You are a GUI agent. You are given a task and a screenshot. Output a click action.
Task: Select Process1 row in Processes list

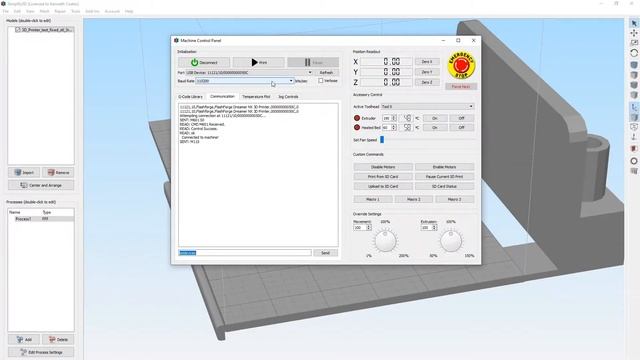click(x=41, y=219)
